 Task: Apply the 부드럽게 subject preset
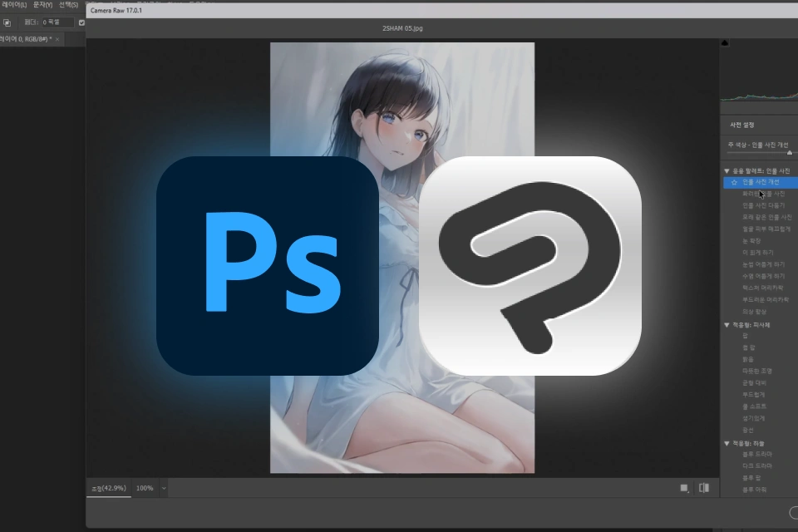754,395
